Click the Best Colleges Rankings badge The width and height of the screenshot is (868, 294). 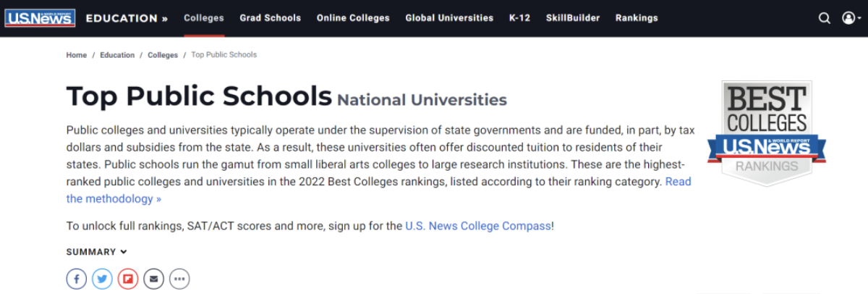(767, 133)
